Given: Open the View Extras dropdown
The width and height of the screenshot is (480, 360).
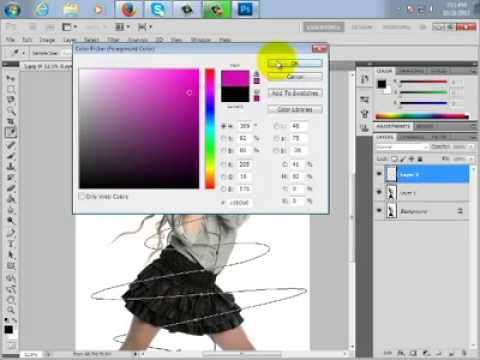Looking at the screenshot, I should [70, 27].
